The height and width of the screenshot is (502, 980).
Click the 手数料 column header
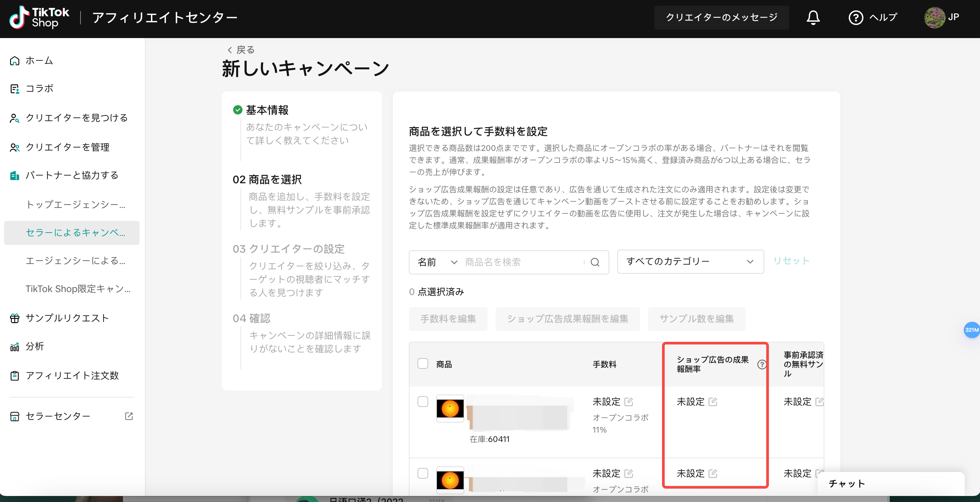(x=605, y=364)
